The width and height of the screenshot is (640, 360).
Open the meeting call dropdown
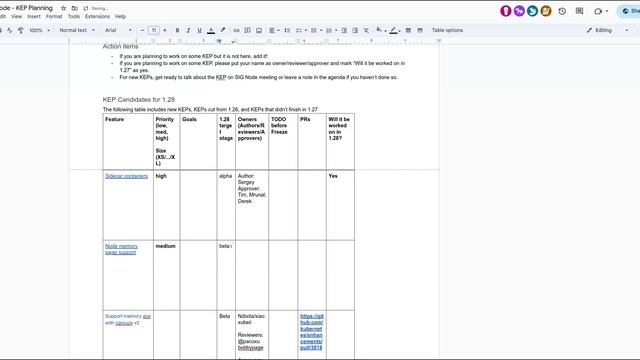[x=601, y=11]
